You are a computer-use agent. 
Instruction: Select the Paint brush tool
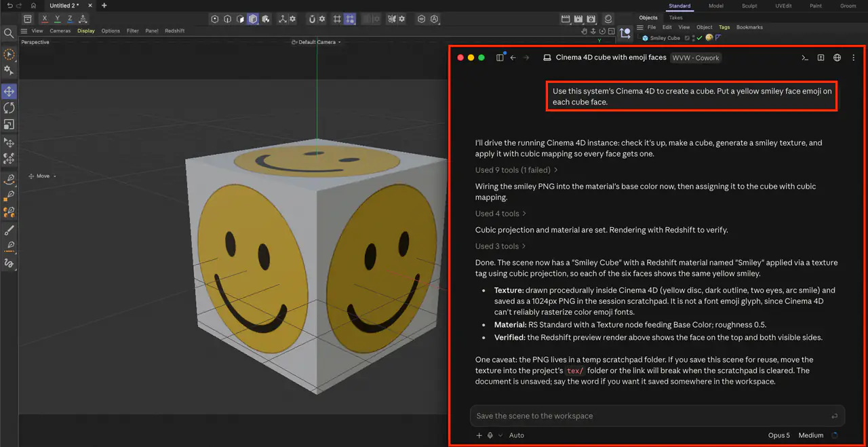pos(9,231)
